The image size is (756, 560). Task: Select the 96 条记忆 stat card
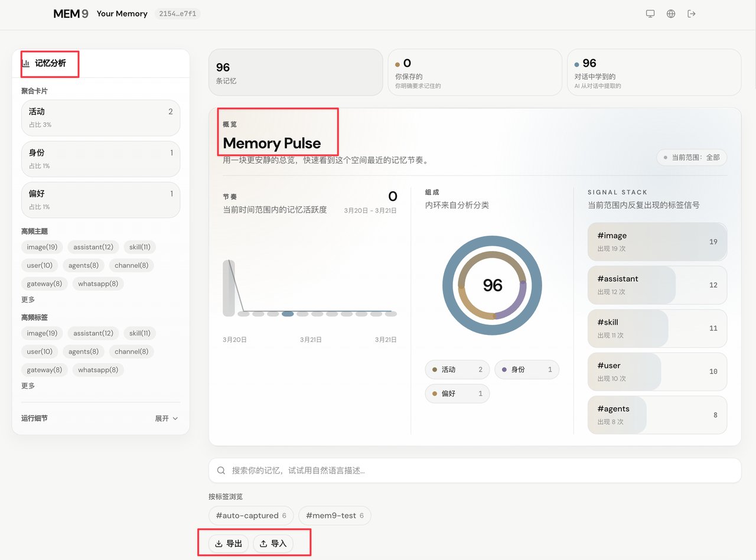(x=296, y=72)
